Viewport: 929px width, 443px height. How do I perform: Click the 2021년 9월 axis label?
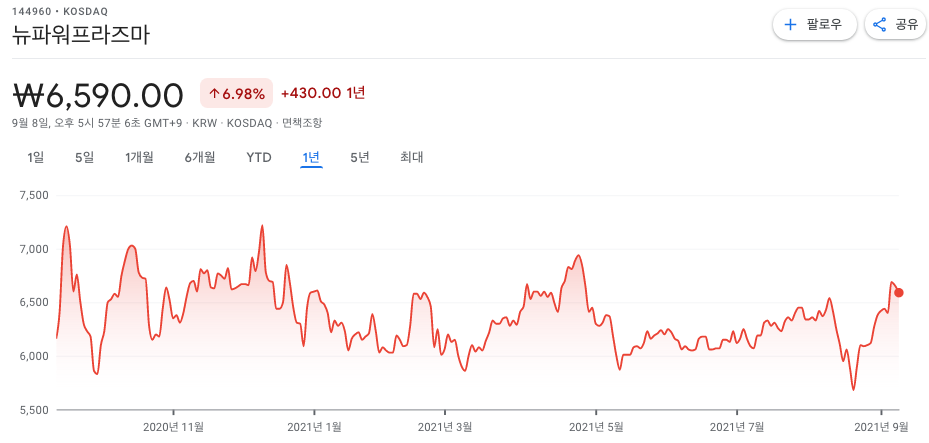880,426
